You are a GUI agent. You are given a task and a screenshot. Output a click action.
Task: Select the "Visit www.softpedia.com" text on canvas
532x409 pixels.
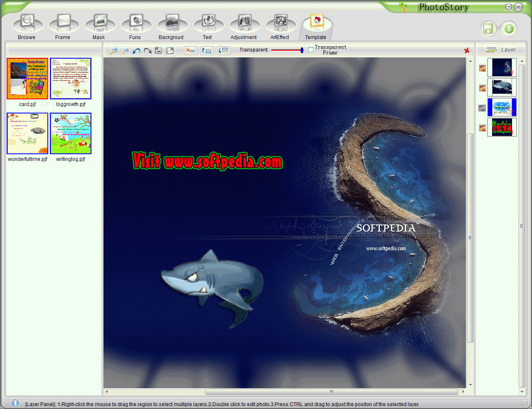tap(207, 161)
